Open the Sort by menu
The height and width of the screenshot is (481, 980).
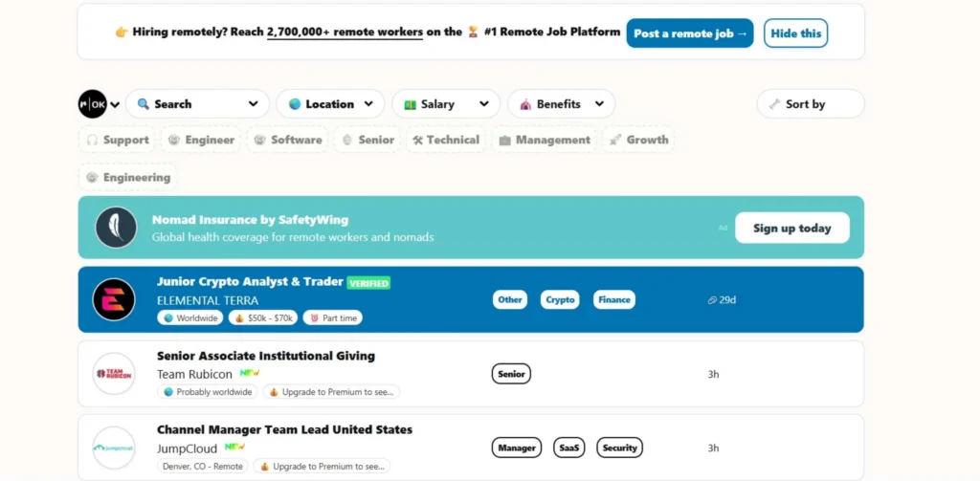(x=809, y=104)
